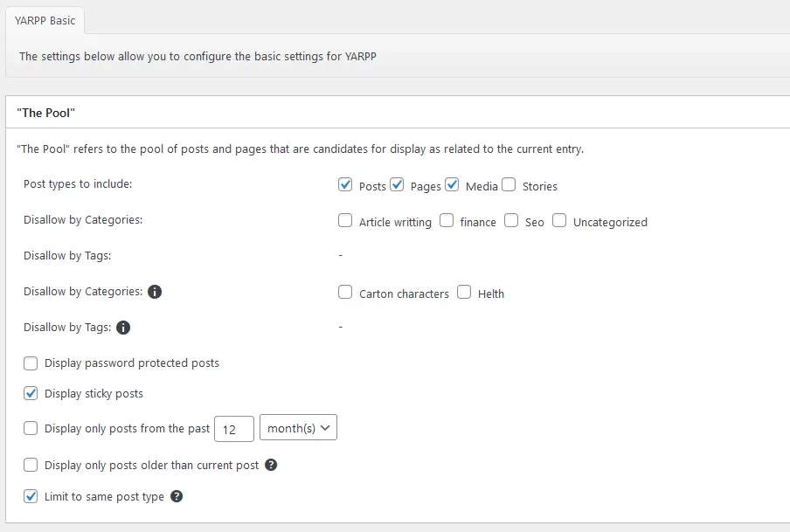
Task: Enable Display password protected posts
Action: click(x=31, y=363)
